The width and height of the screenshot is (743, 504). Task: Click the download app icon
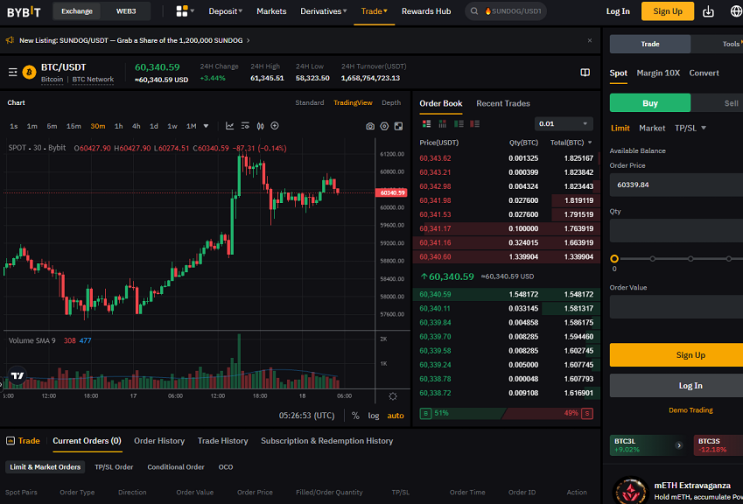708,11
